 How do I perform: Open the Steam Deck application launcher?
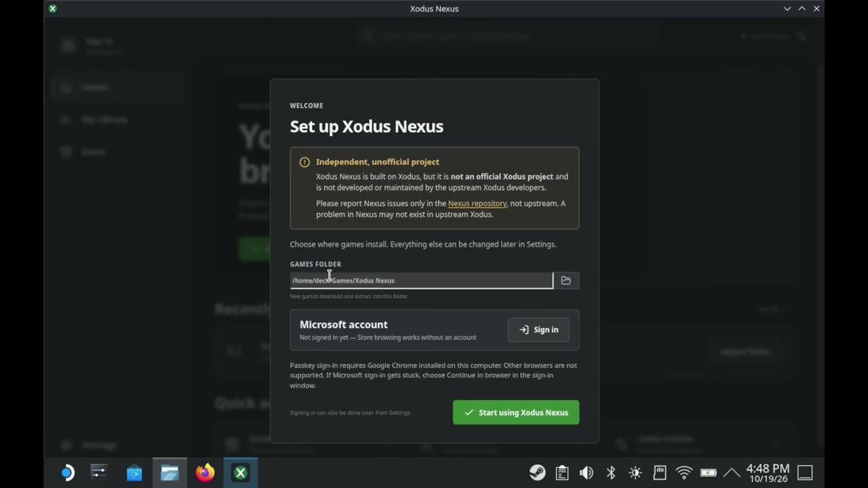pyautogui.click(x=67, y=472)
